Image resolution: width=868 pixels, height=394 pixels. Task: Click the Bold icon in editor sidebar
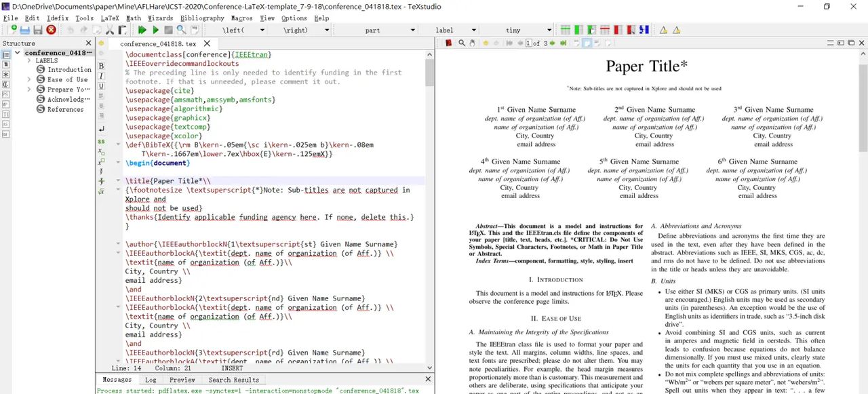click(100, 66)
